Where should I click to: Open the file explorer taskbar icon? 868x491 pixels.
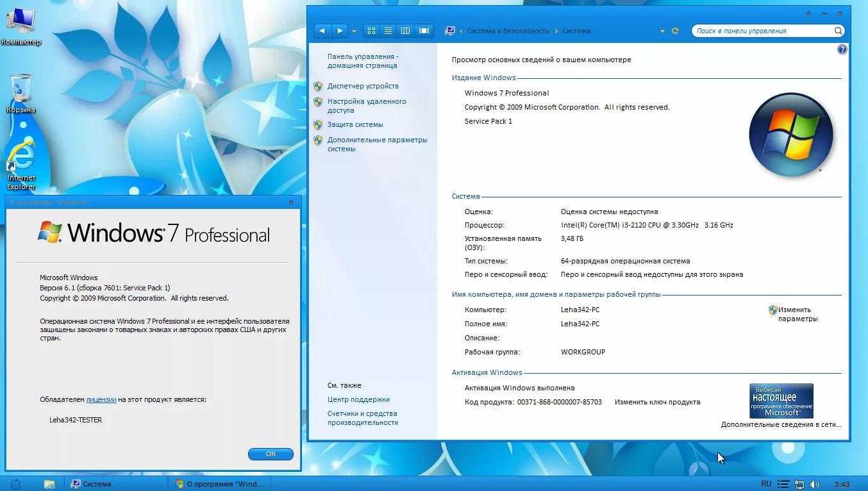coord(49,484)
